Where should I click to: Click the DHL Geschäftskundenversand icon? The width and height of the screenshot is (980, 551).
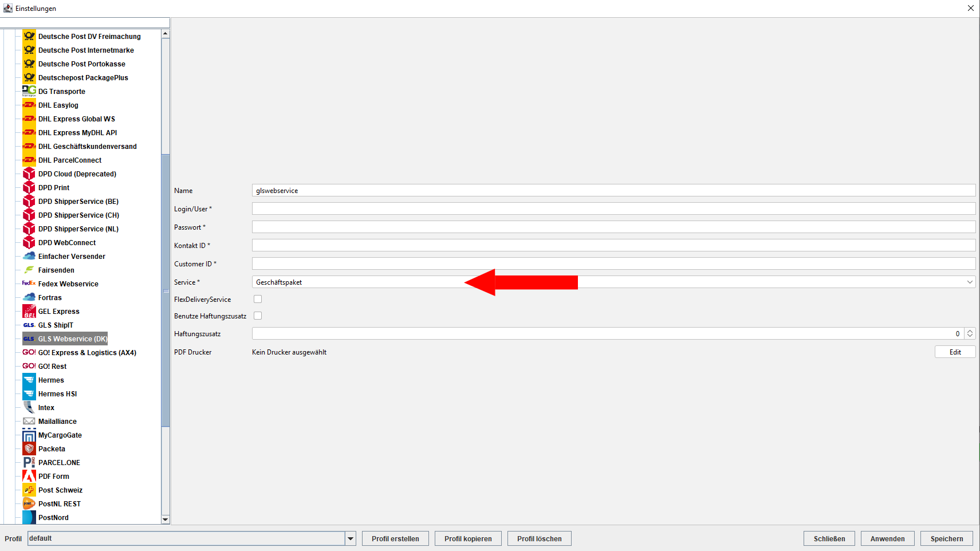(x=29, y=146)
